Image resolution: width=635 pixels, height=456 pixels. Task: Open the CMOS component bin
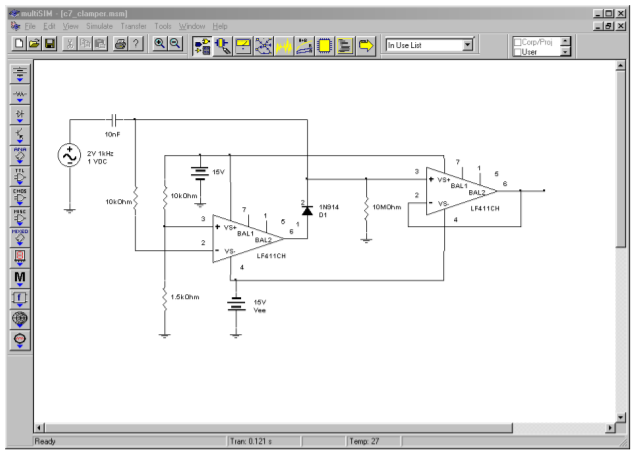(x=20, y=194)
